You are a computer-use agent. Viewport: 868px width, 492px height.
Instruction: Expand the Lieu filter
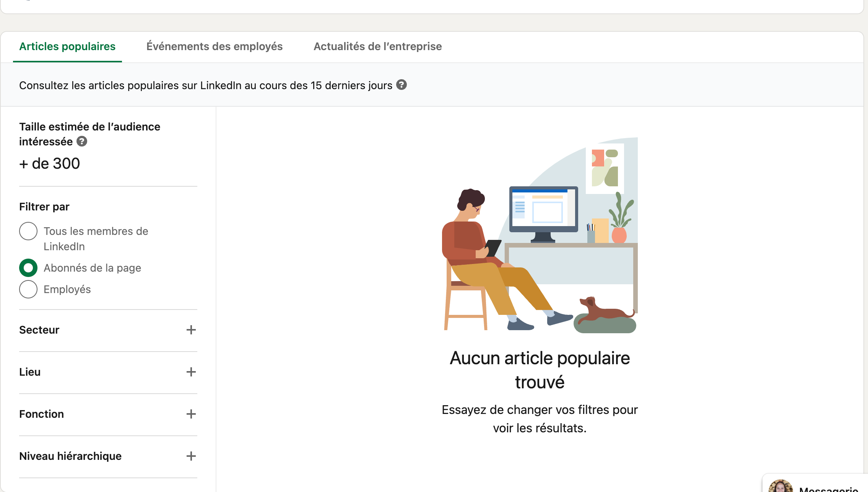click(191, 372)
